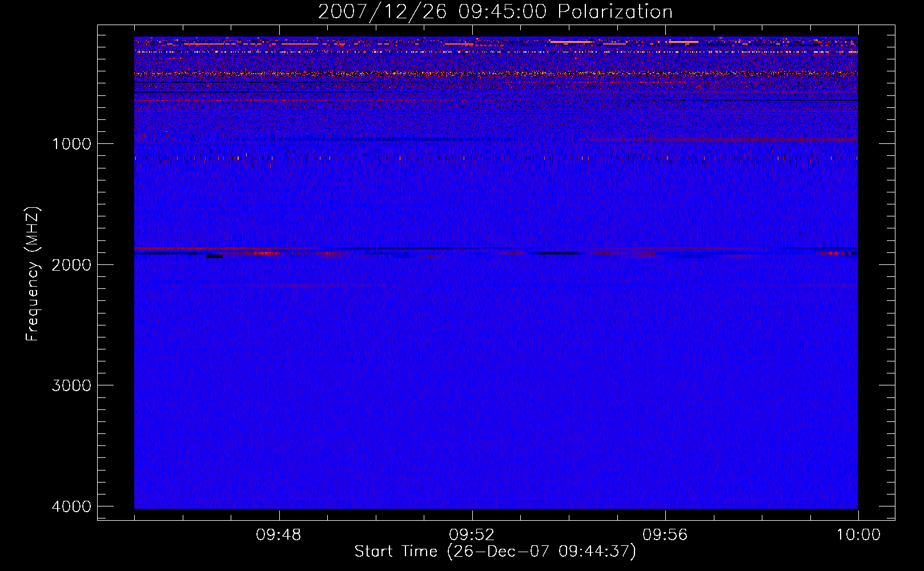The width and height of the screenshot is (924, 571).
Task: Click the 3000 frequency tick label
Action: [72, 385]
